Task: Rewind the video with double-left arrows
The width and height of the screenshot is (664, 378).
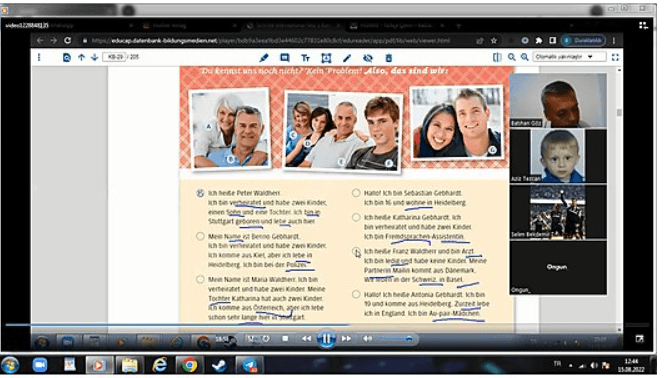Action: pos(306,339)
